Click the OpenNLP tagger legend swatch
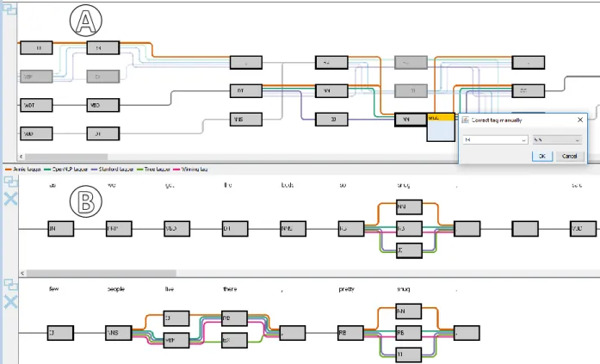This screenshot has height=364, width=600. [x=48, y=169]
